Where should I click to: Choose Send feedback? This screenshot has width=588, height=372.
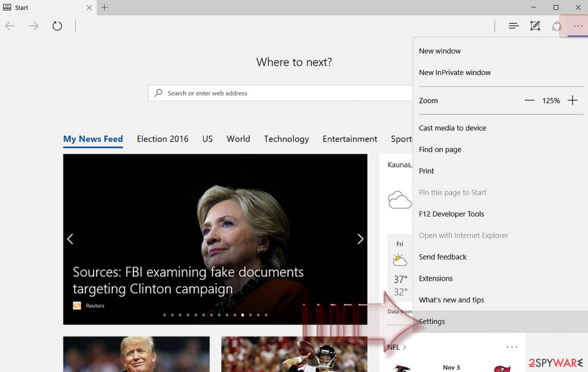point(443,257)
